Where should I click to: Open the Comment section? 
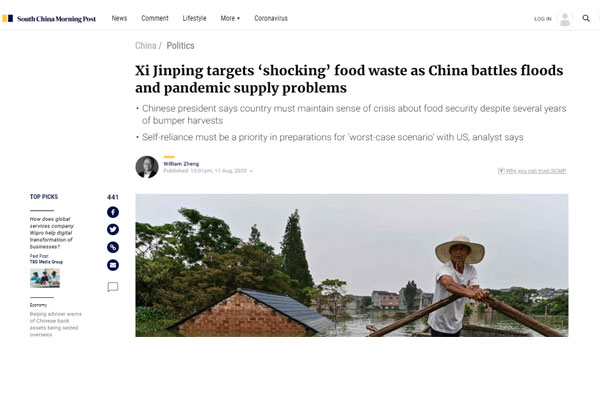click(x=155, y=18)
